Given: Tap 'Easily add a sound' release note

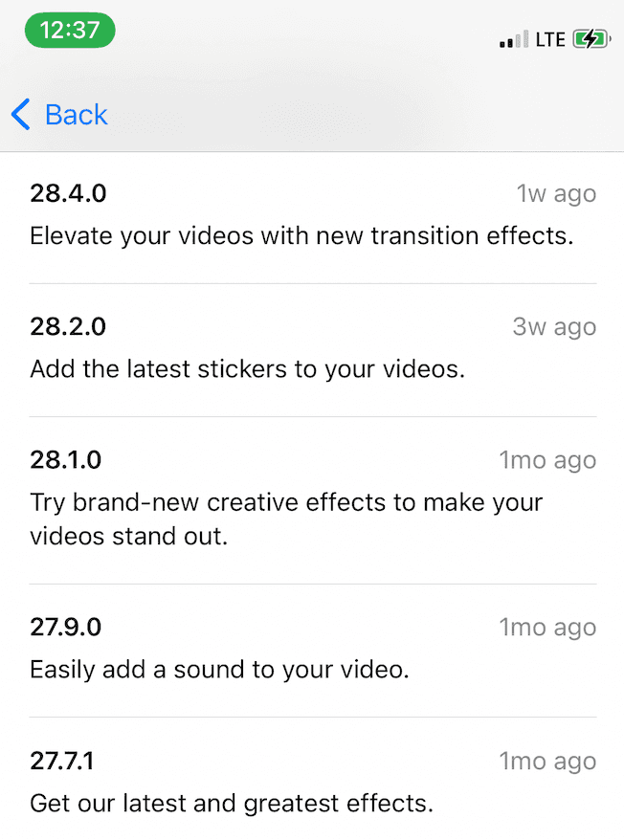Looking at the screenshot, I should tap(219, 670).
